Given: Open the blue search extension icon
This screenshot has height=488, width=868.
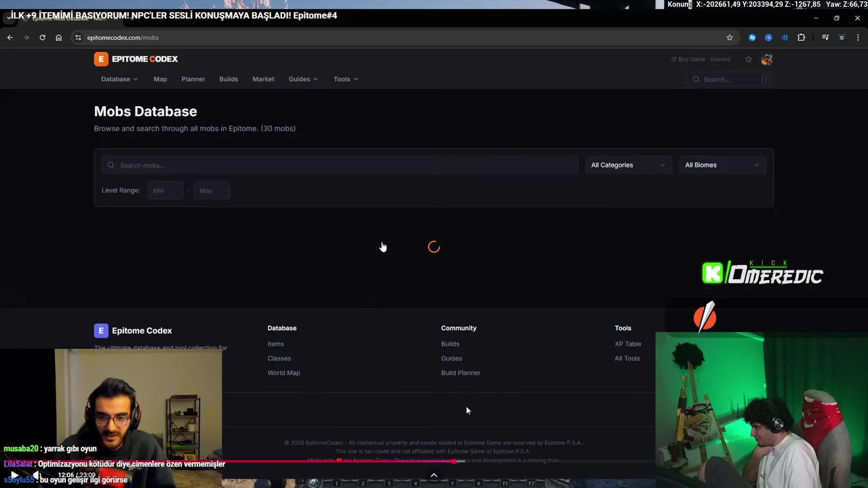Looking at the screenshot, I should pyautogui.click(x=768, y=37).
